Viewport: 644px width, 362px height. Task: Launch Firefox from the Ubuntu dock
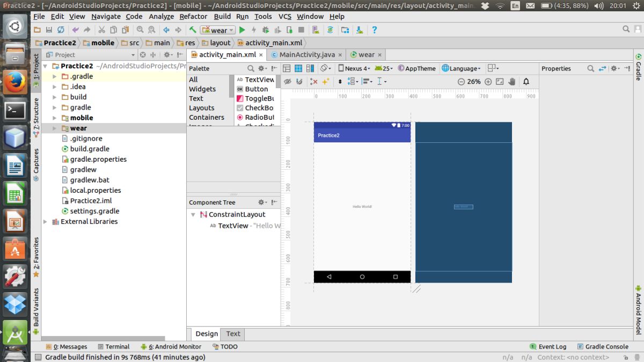click(14, 82)
